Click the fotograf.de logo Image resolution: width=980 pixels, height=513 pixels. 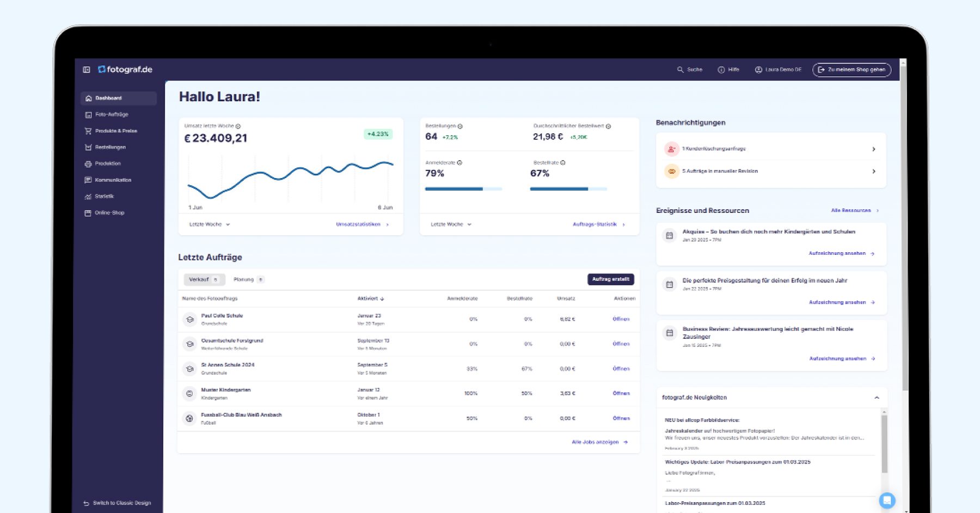125,70
